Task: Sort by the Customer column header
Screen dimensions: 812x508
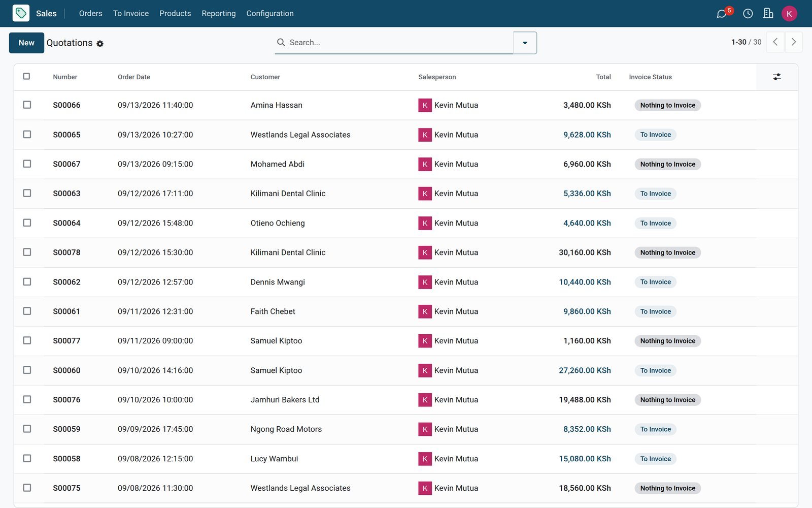Action: (265, 77)
